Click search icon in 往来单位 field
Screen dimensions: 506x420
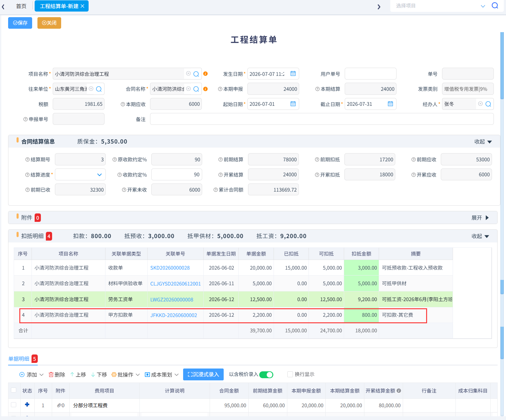point(99,89)
